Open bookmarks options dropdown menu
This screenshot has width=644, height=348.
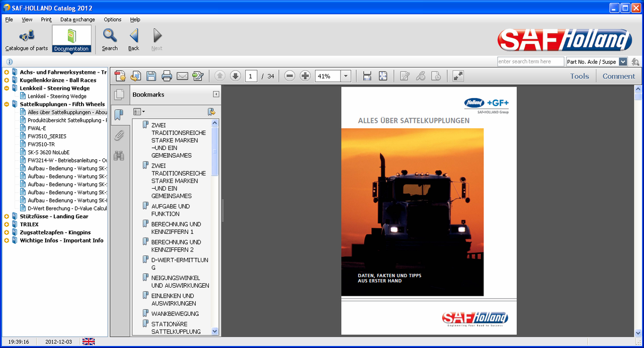pyautogui.click(x=139, y=112)
